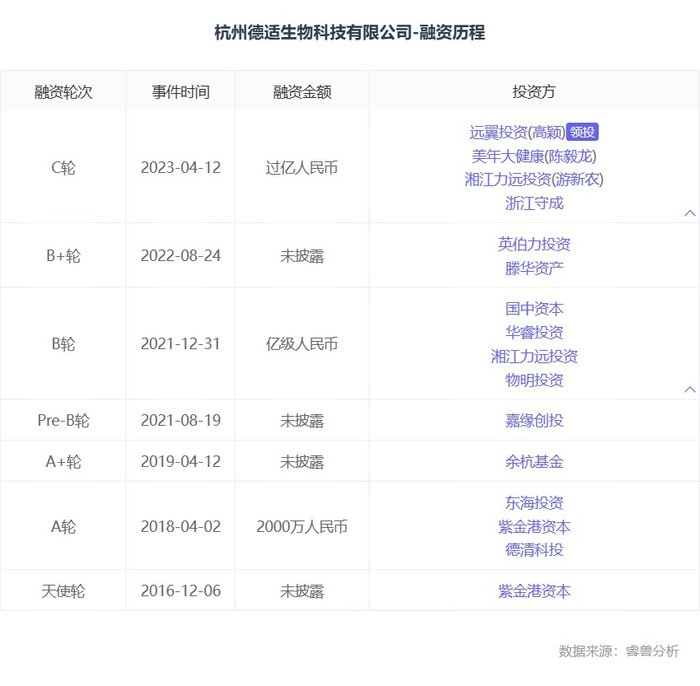
Task: Select date 2019-04-12
Action: click(x=181, y=462)
